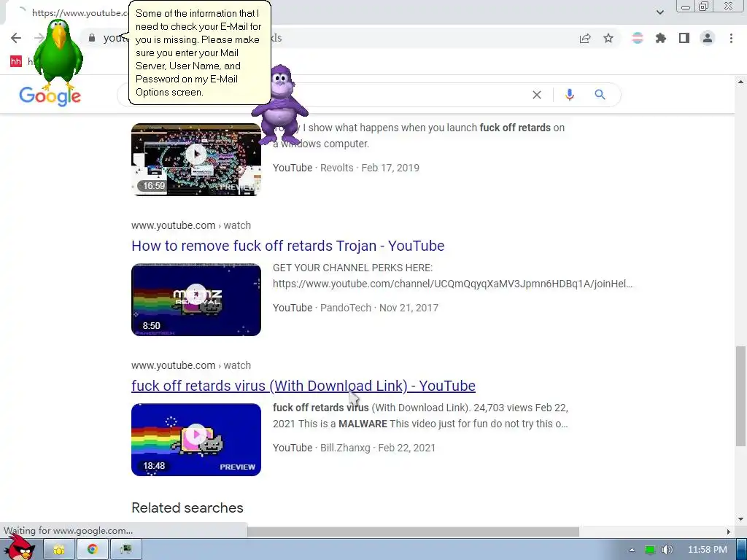Click the green parrot assistant character

tap(58, 55)
